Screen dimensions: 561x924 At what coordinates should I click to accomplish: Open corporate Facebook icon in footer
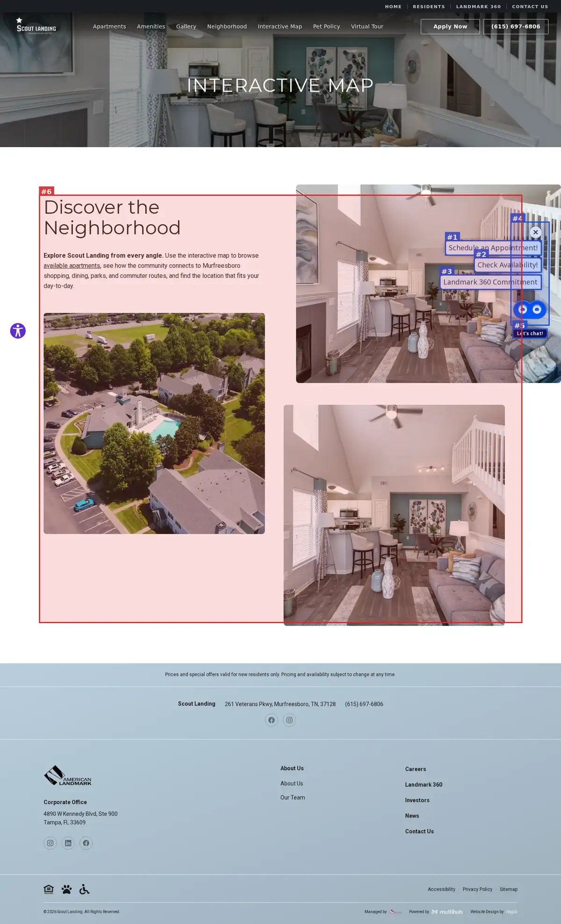(x=86, y=843)
